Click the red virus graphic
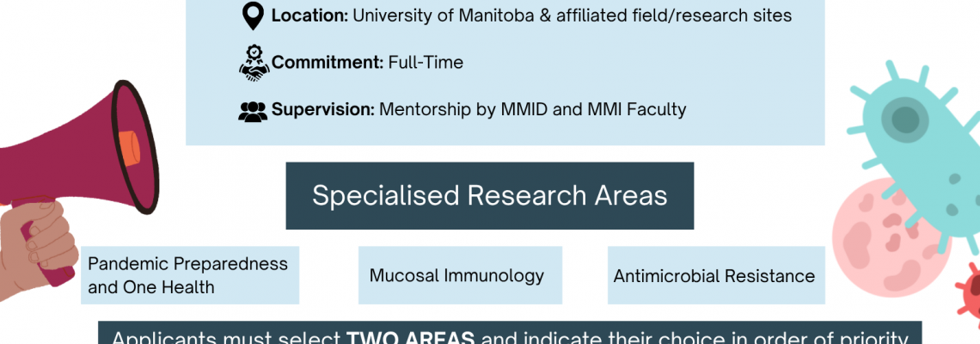The height and width of the screenshot is (344, 980). coord(970,294)
